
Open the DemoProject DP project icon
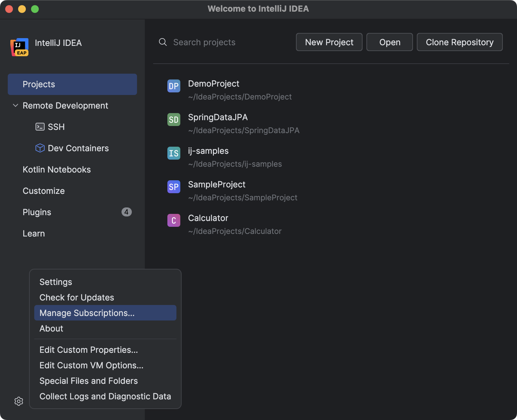174,86
